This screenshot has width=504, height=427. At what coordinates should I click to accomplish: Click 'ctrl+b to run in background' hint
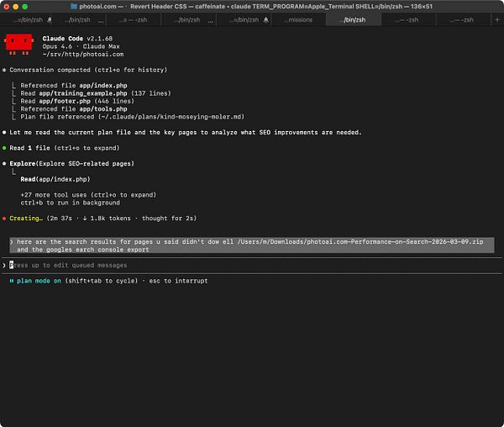click(x=70, y=203)
